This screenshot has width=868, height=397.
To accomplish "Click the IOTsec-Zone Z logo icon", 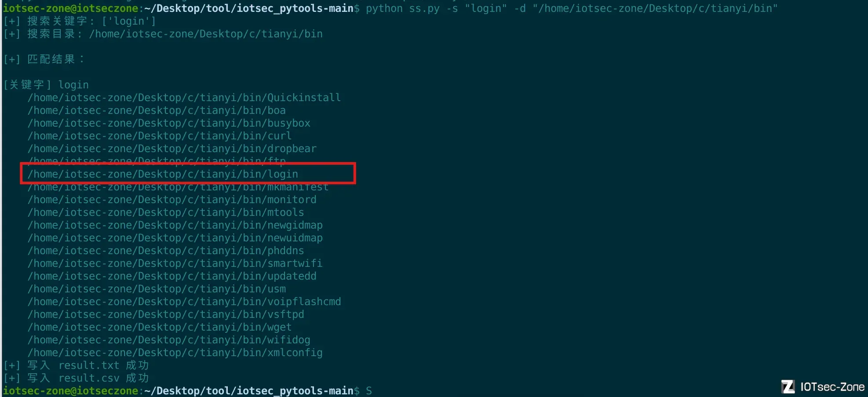I will click(788, 387).
